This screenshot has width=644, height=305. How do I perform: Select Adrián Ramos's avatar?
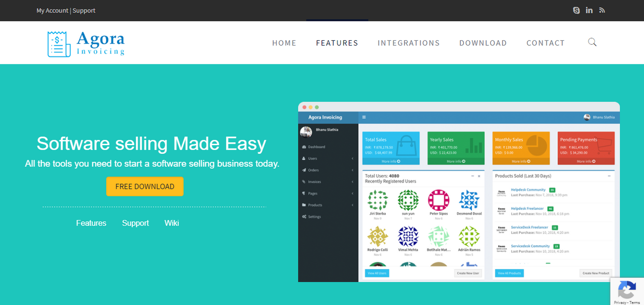[x=469, y=236]
